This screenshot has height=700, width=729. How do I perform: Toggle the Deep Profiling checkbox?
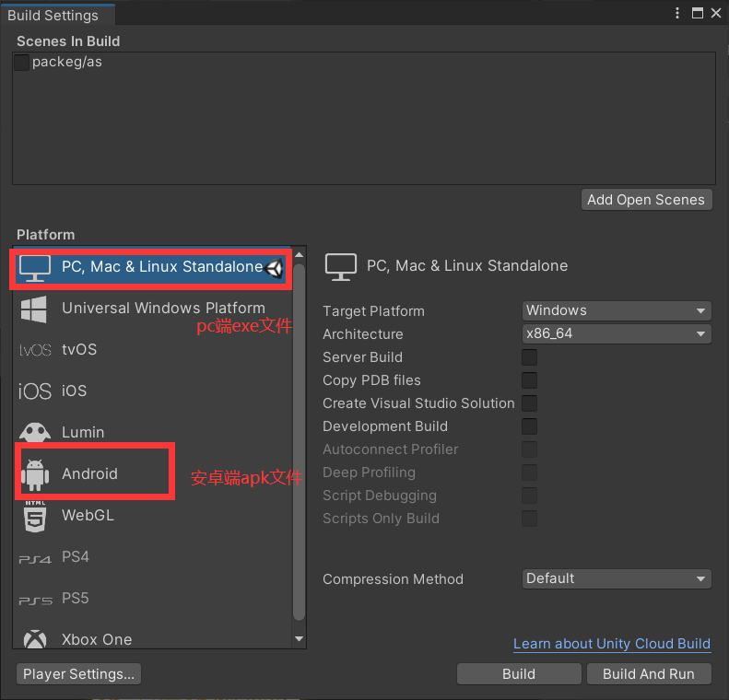(x=529, y=472)
